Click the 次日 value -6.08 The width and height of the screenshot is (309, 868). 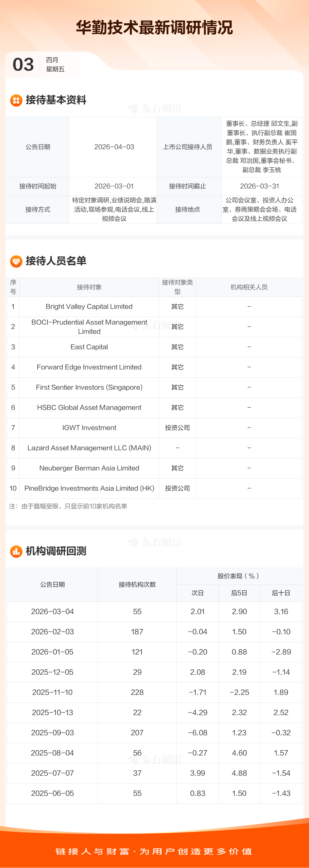coord(197,733)
